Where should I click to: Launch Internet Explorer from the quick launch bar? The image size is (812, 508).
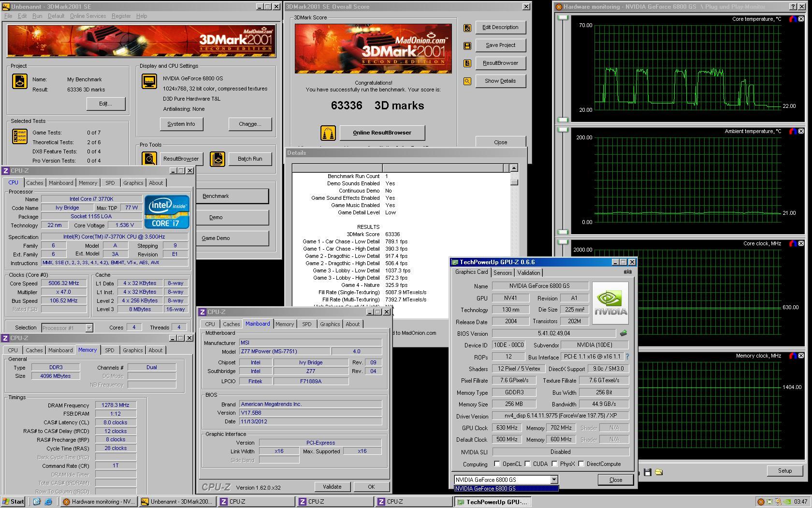pos(48,502)
